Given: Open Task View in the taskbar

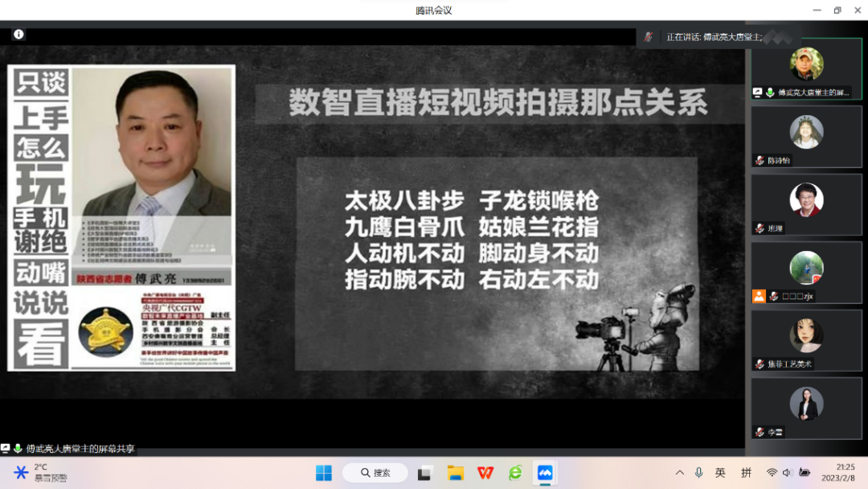Looking at the screenshot, I should (x=425, y=473).
